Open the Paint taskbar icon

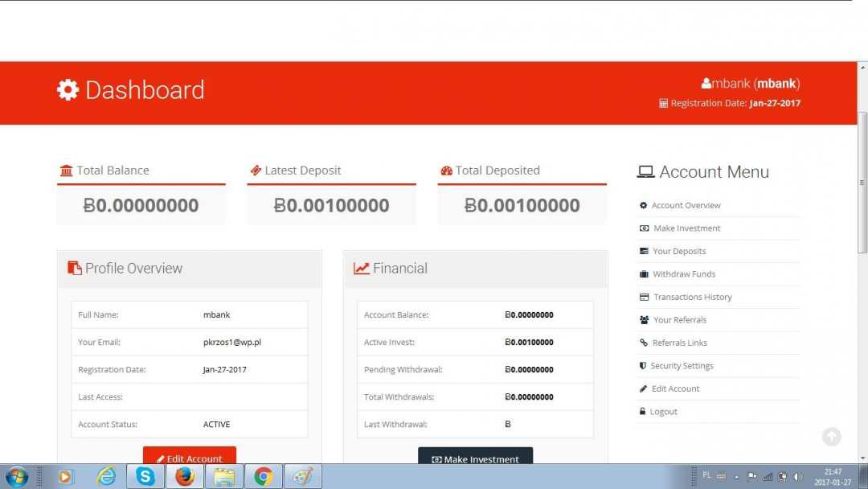tap(302, 477)
